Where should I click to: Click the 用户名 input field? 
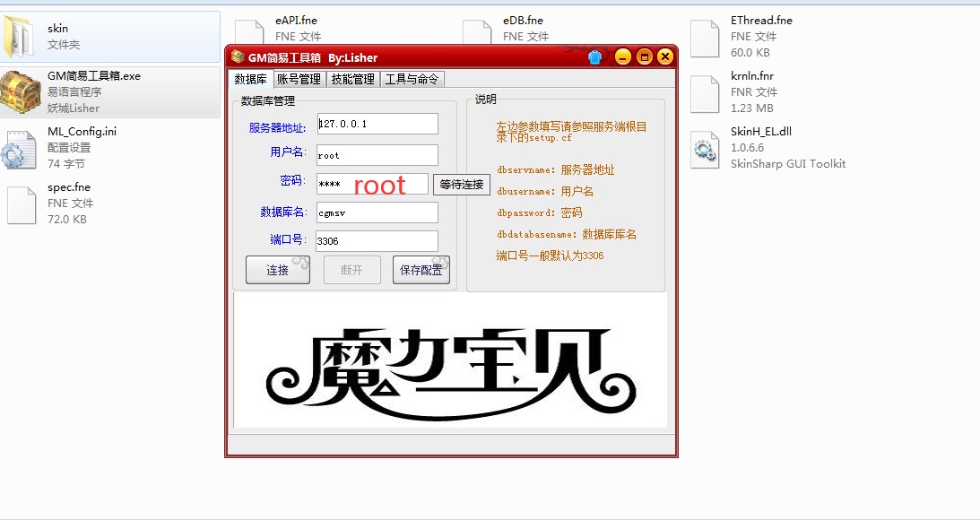377,155
